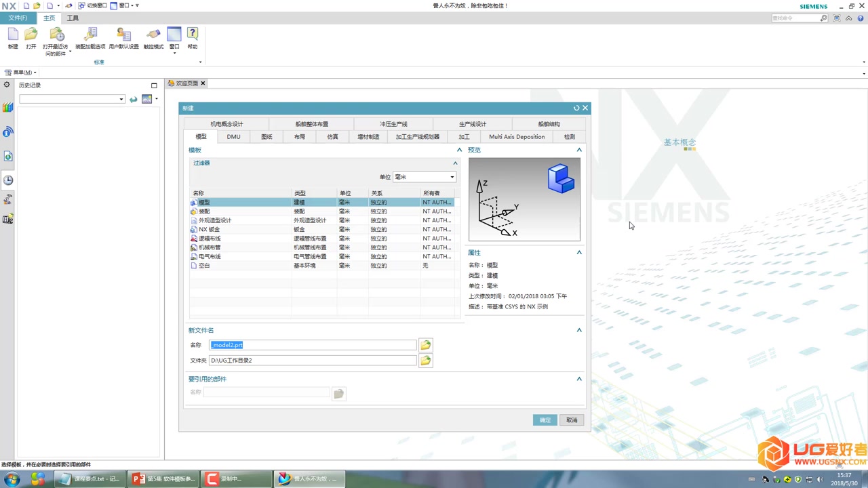This screenshot has width=868, height=488.
Task: Open the history thumbnail view dropdown arrow
Action: pyautogui.click(x=157, y=100)
